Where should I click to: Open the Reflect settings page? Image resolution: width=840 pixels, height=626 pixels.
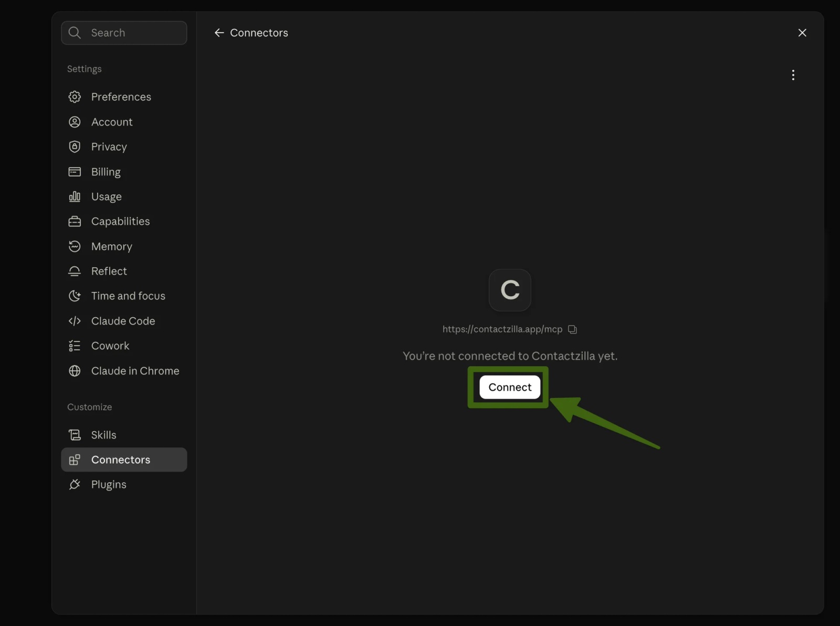point(124,271)
